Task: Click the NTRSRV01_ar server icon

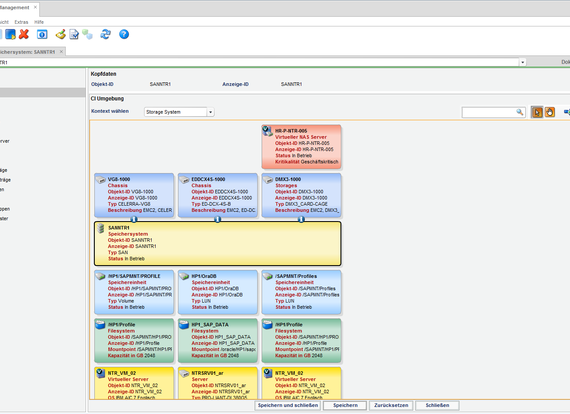Action: tap(185, 373)
